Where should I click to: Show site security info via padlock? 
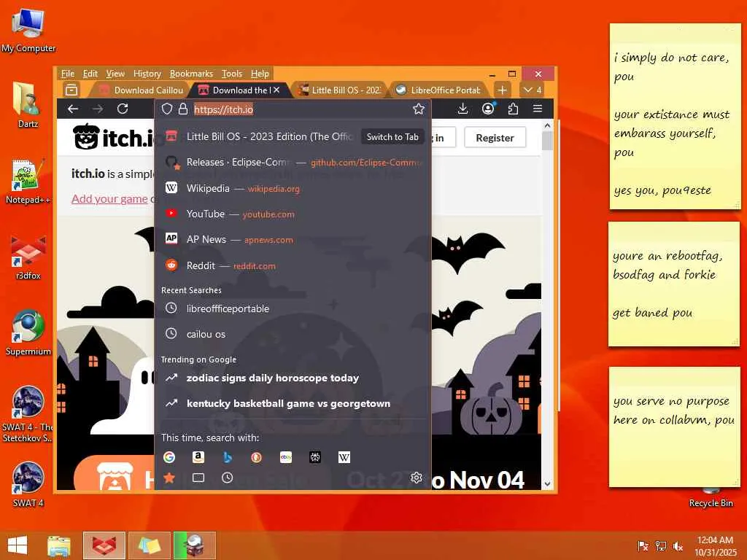183,109
